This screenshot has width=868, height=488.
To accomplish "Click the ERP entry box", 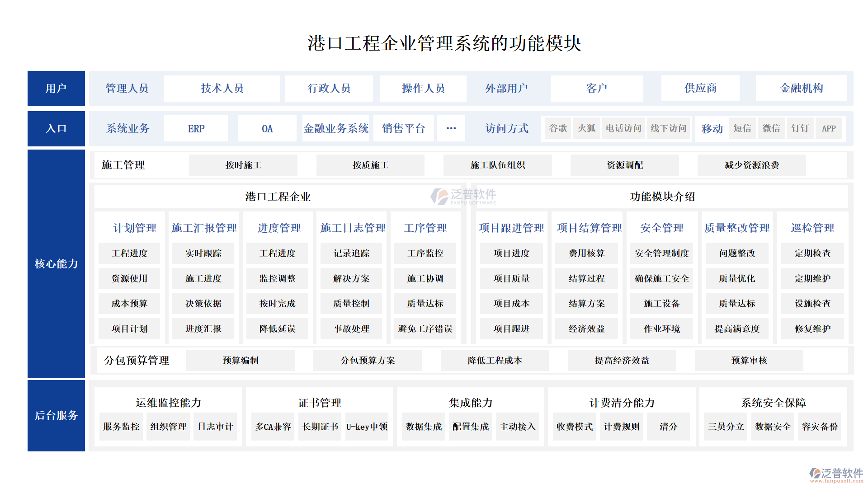I will click(196, 129).
